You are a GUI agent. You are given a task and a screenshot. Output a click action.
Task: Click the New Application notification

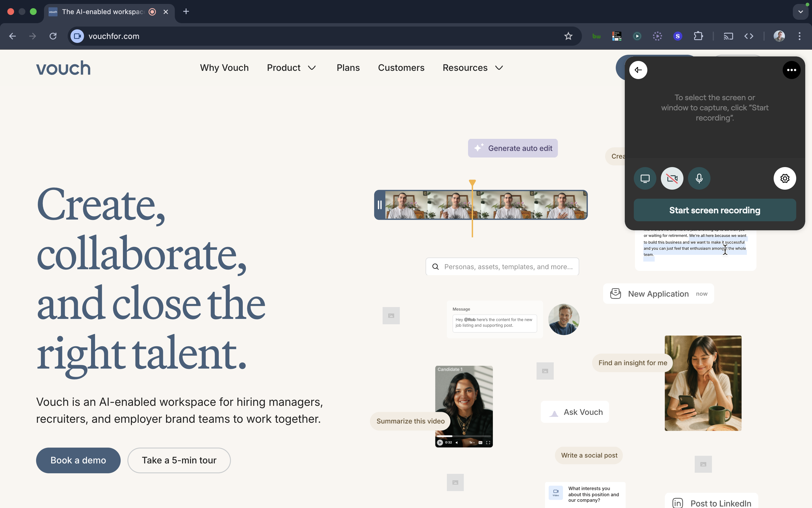(x=658, y=294)
